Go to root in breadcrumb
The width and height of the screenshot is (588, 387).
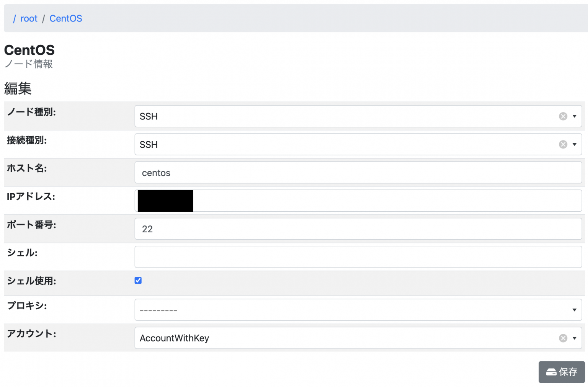(x=29, y=18)
